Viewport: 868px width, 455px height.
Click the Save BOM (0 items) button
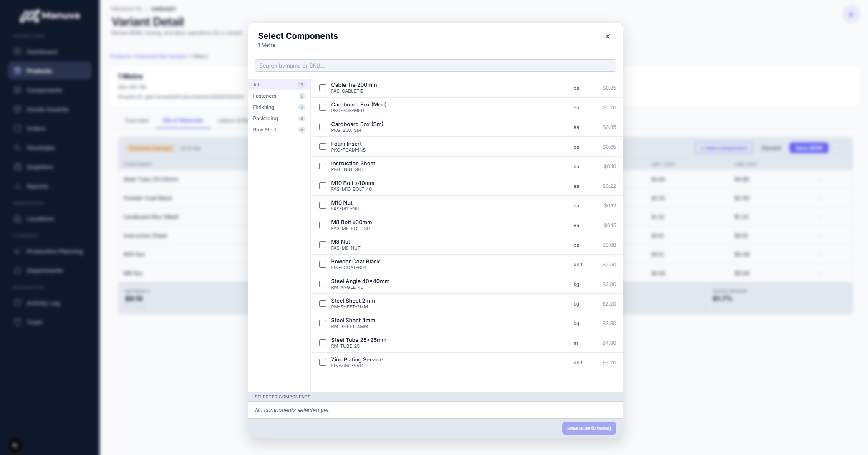tap(589, 428)
